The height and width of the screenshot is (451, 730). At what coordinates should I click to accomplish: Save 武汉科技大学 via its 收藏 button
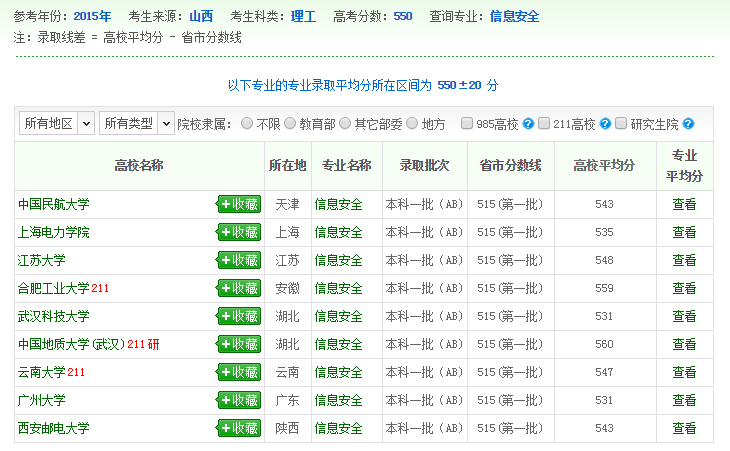click(x=238, y=316)
